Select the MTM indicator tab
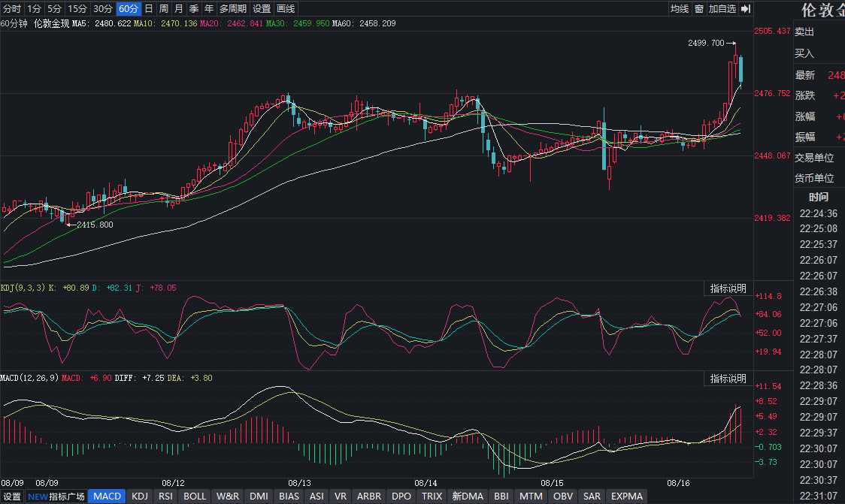The image size is (845, 504). click(531, 496)
